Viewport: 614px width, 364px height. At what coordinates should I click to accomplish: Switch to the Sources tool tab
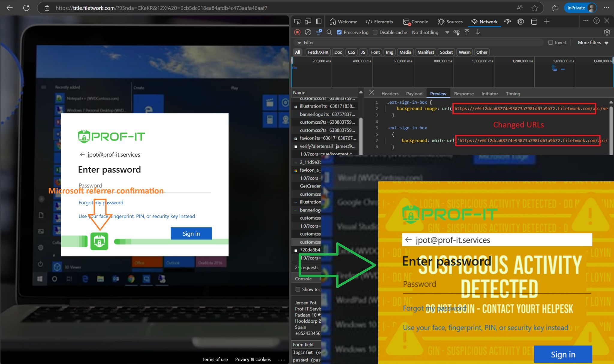[450, 22]
